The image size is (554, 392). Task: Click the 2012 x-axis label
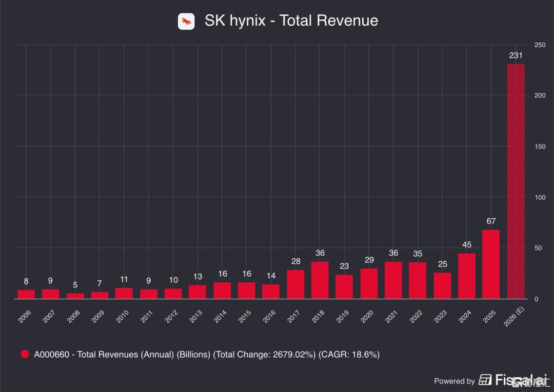171,317
